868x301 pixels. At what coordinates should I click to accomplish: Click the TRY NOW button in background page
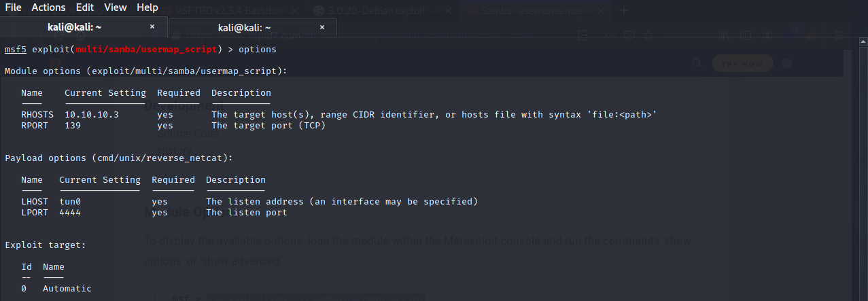point(743,63)
